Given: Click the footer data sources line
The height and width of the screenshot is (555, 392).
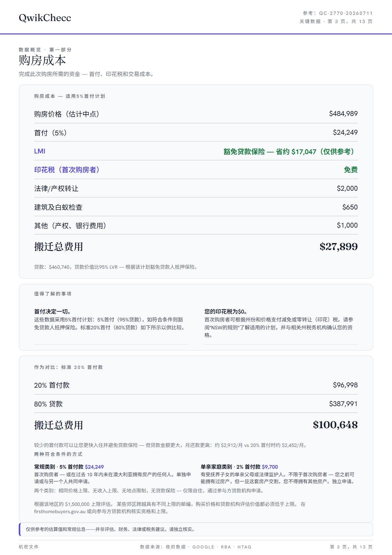Looking at the screenshot, I should (196, 547).
